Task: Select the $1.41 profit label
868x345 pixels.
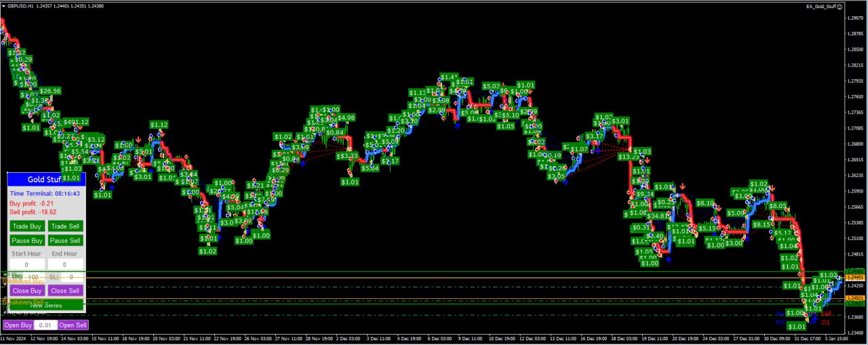Action: pos(449,78)
